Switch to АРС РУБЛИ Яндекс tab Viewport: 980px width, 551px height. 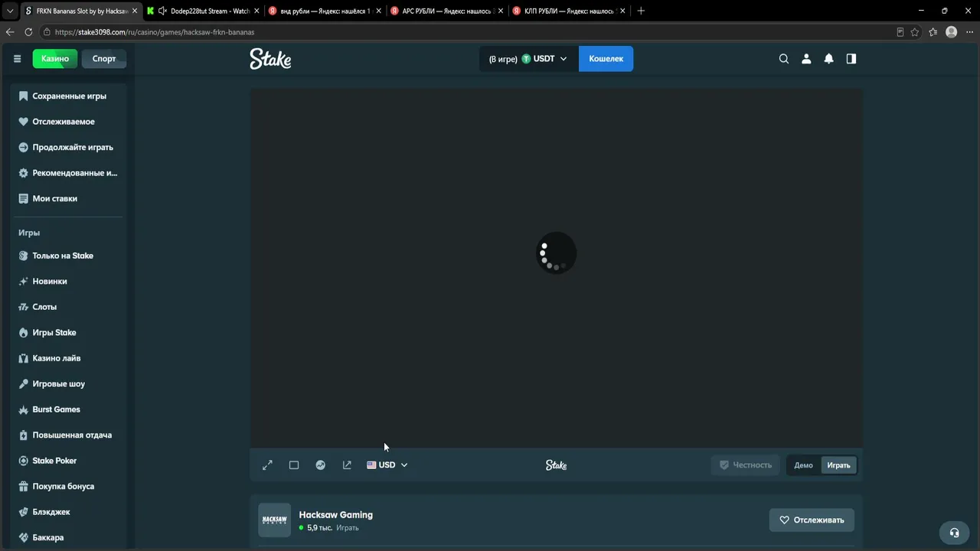(446, 11)
